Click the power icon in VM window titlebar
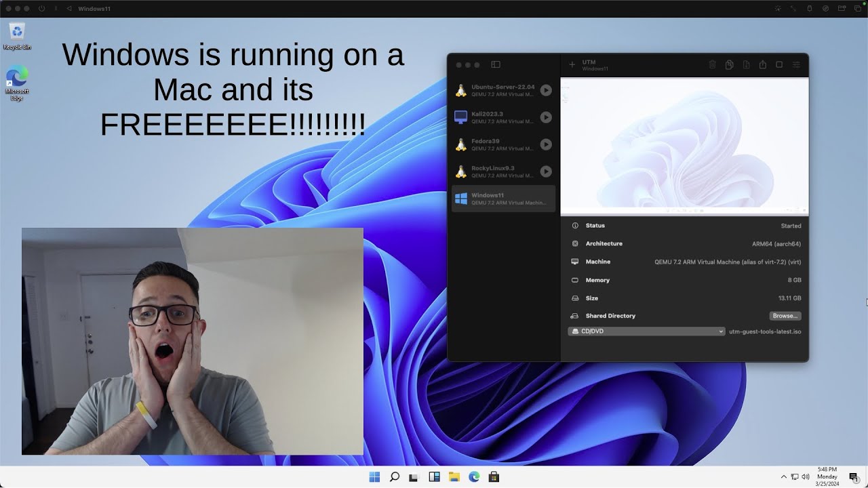This screenshot has width=868, height=488. (42, 9)
